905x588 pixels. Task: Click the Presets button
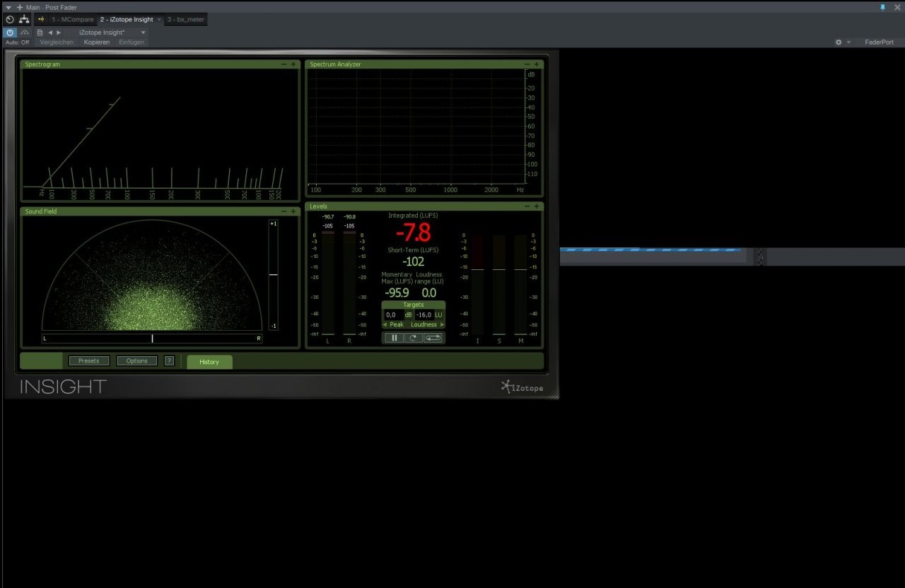(89, 361)
